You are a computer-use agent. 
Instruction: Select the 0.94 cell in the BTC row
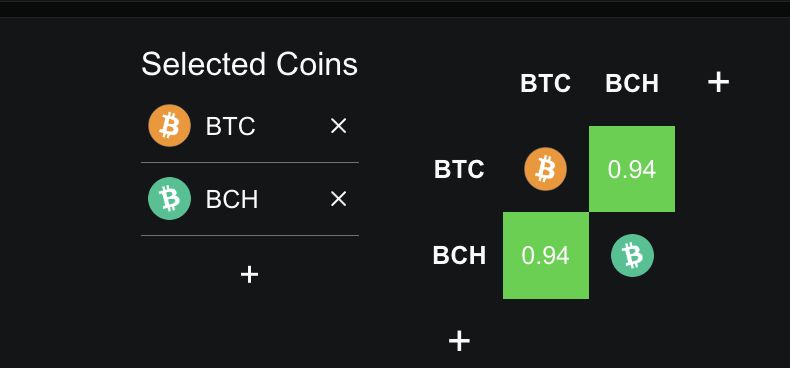632,169
